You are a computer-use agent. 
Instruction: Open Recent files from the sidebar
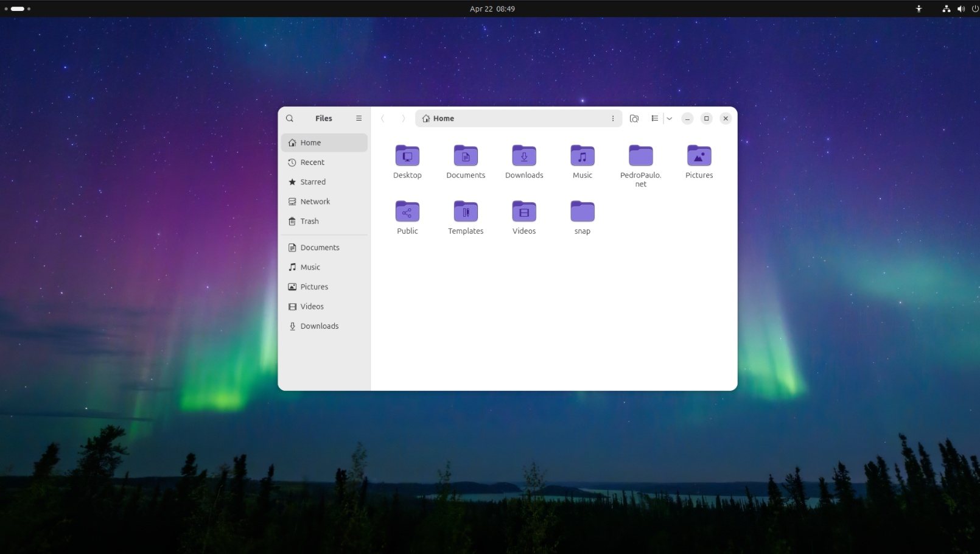[312, 162]
